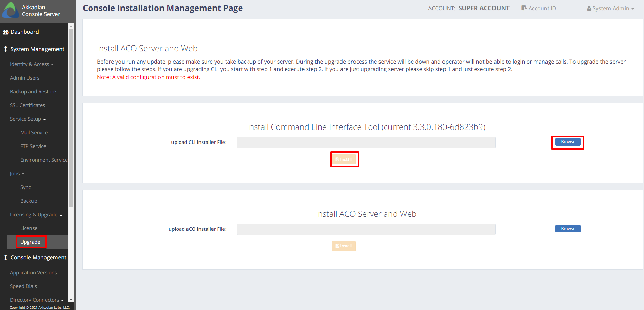Open Speed Dials
The width and height of the screenshot is (644, 310).
click(x=23, y=286)
